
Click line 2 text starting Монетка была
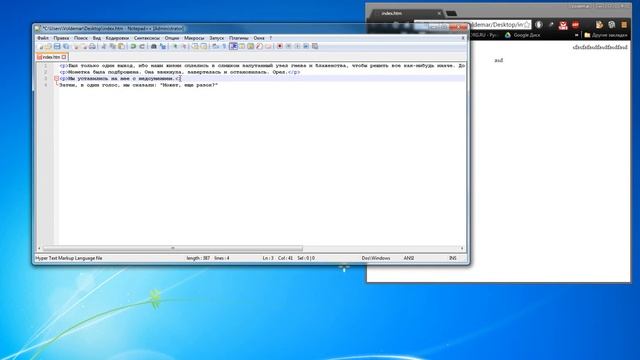pos(180,72)
